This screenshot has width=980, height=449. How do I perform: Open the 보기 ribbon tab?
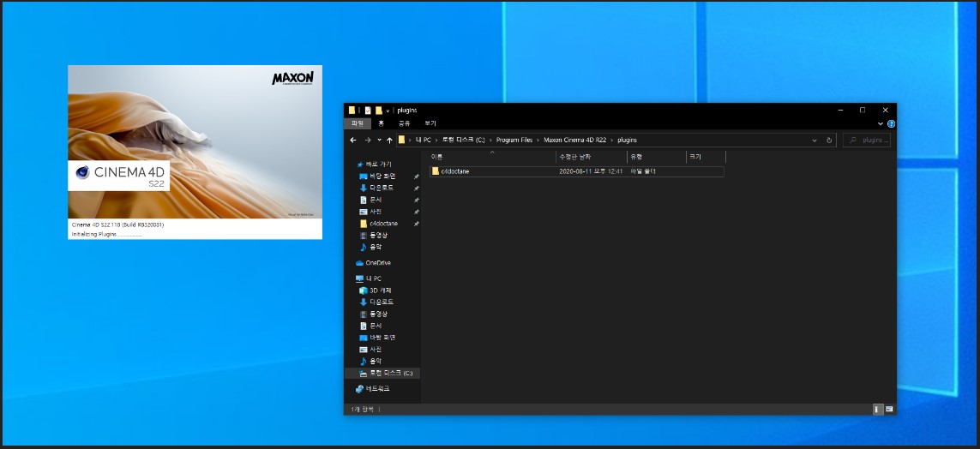[430, 123]
